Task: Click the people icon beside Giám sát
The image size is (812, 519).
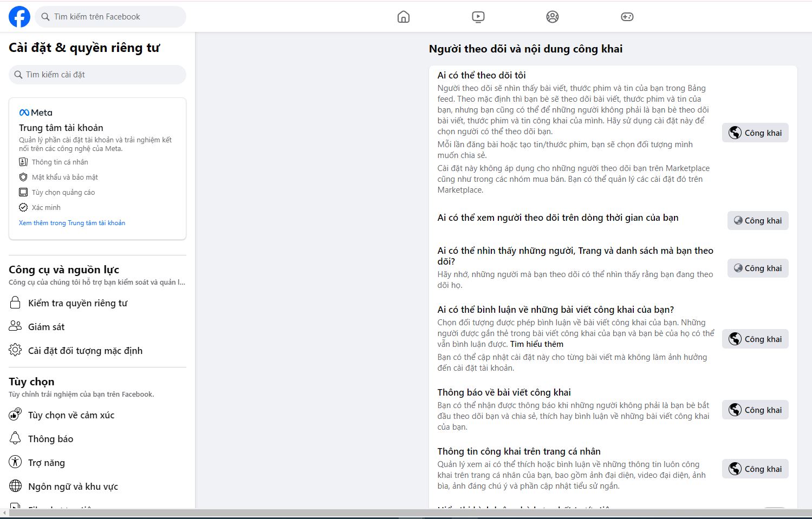Action: (x=15, y=326)
